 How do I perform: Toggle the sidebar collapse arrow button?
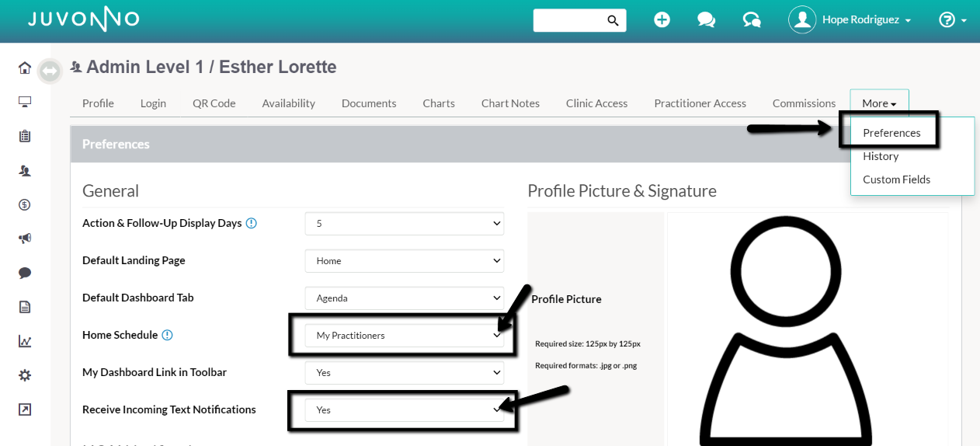click(x=50, y=71)
